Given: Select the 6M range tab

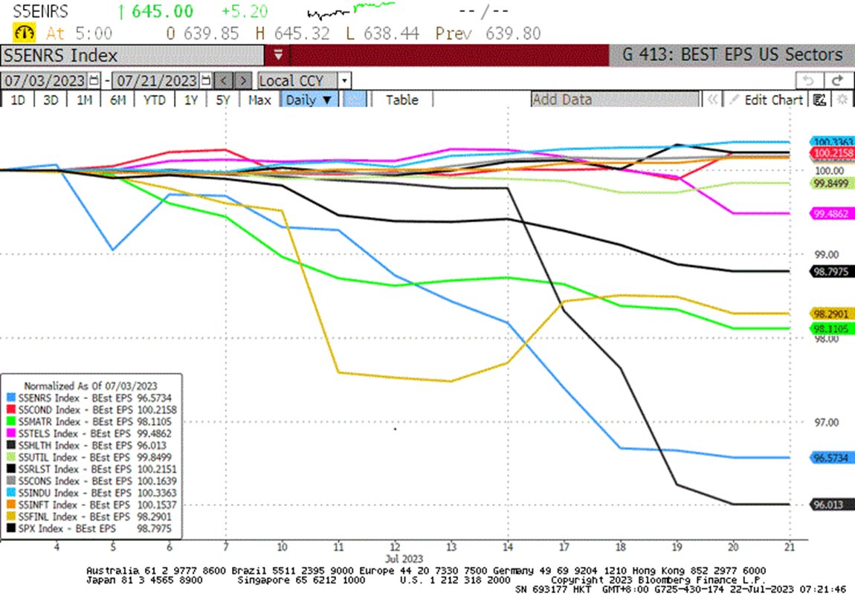Looking at the screenshot, I should pyautogui.click(x=117, y=100).
